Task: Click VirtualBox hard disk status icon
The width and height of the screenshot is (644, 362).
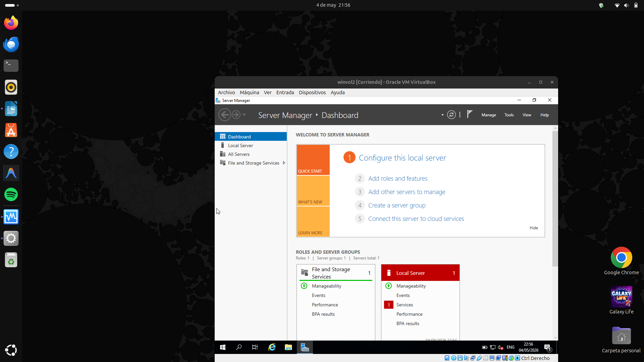Action: click(447, 358)
